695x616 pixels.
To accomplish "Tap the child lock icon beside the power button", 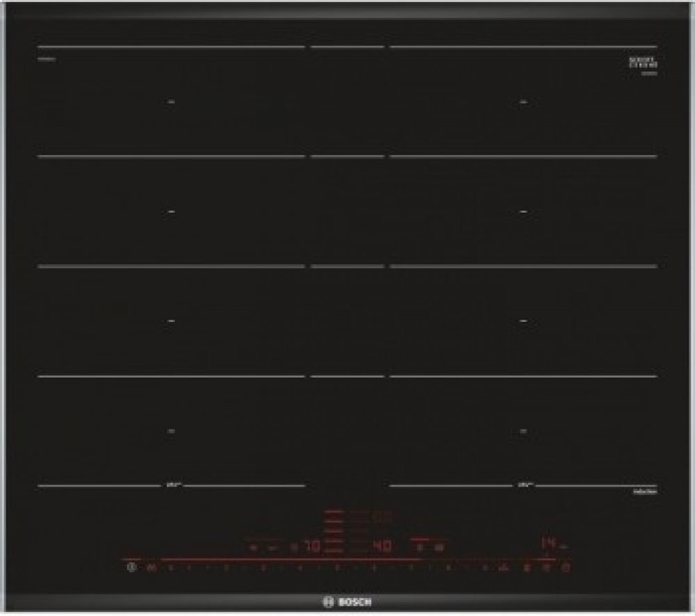I will click(x=151, y=569).
